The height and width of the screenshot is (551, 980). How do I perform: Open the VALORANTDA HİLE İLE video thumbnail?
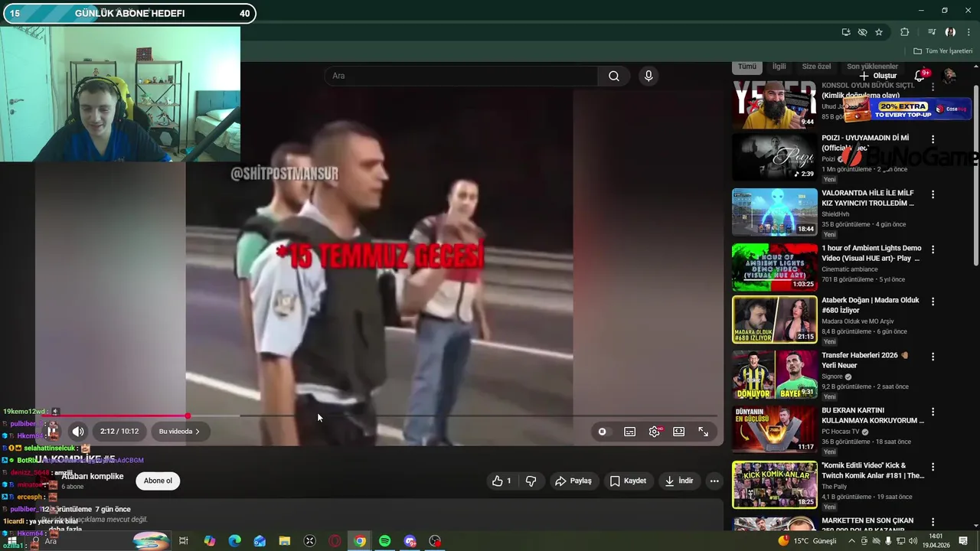[x=775, y=212]
